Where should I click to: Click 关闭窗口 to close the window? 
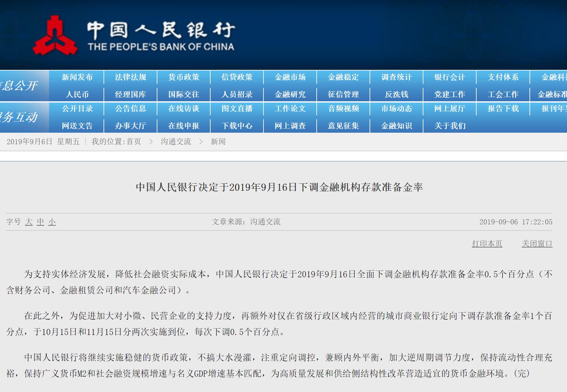point(537,243)
